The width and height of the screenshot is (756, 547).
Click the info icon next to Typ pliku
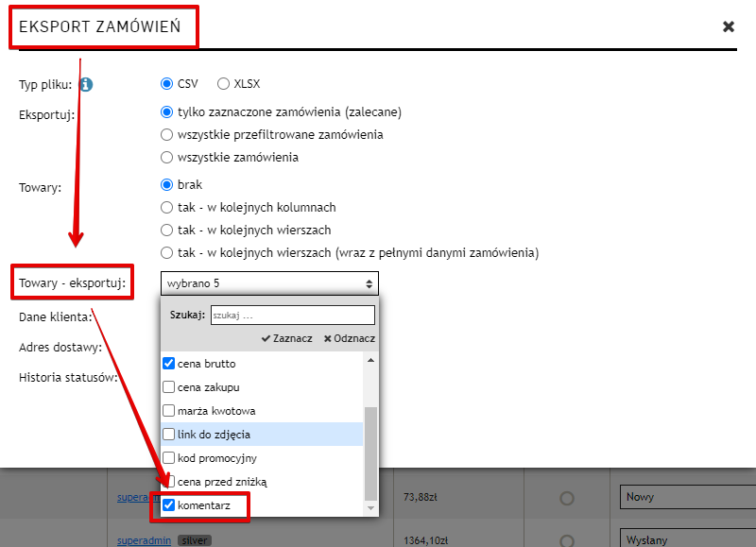coord(86,84)
